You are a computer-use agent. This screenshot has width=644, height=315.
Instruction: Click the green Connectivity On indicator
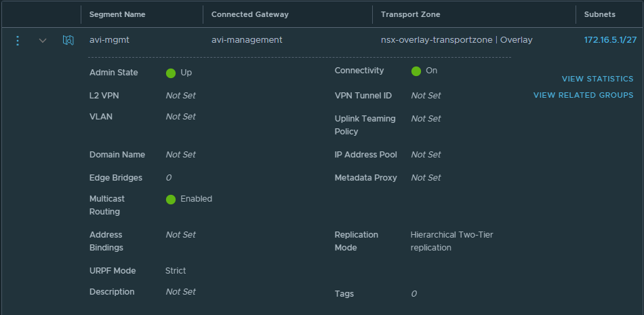[416, 71]
